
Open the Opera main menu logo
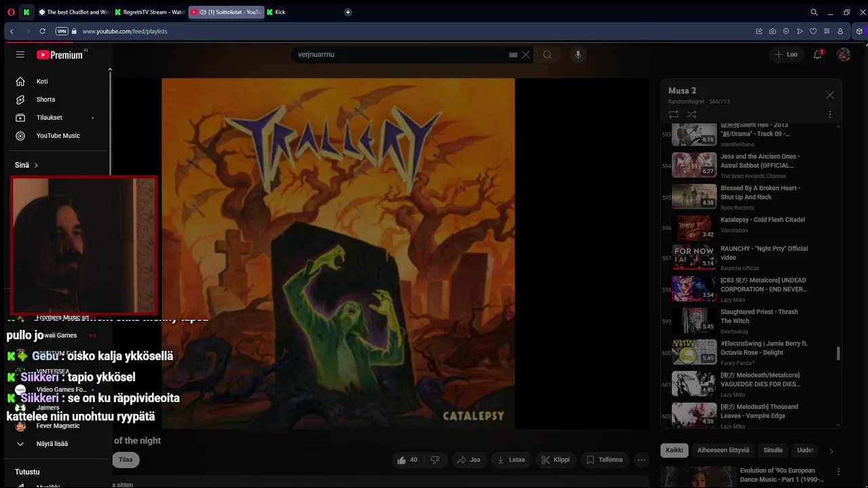point(11,12)
